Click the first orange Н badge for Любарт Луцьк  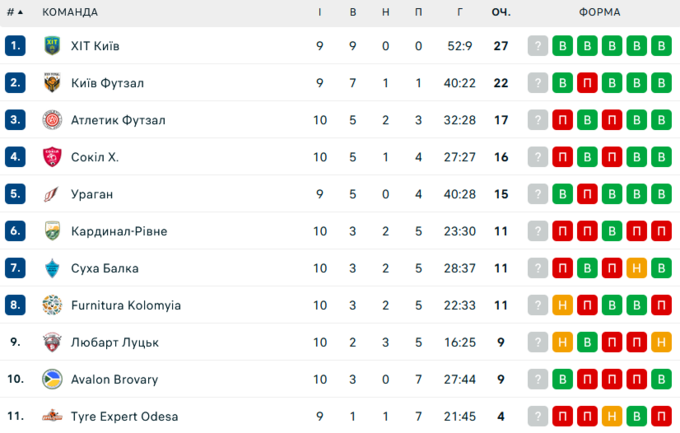coord(563,342)
